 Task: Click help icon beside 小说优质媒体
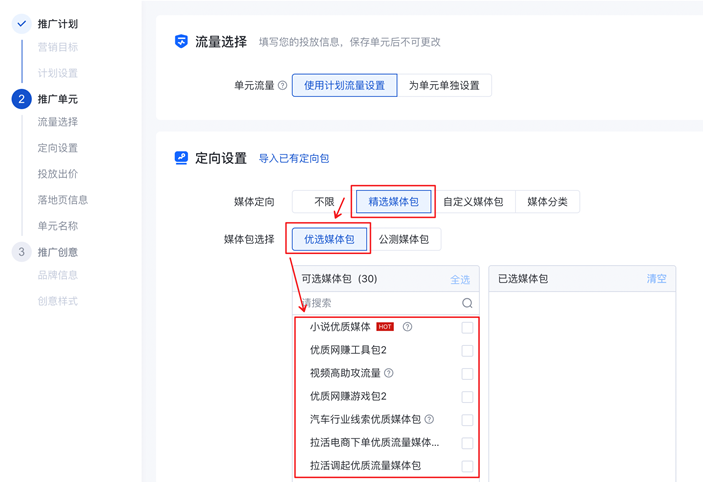click(407, 327)
